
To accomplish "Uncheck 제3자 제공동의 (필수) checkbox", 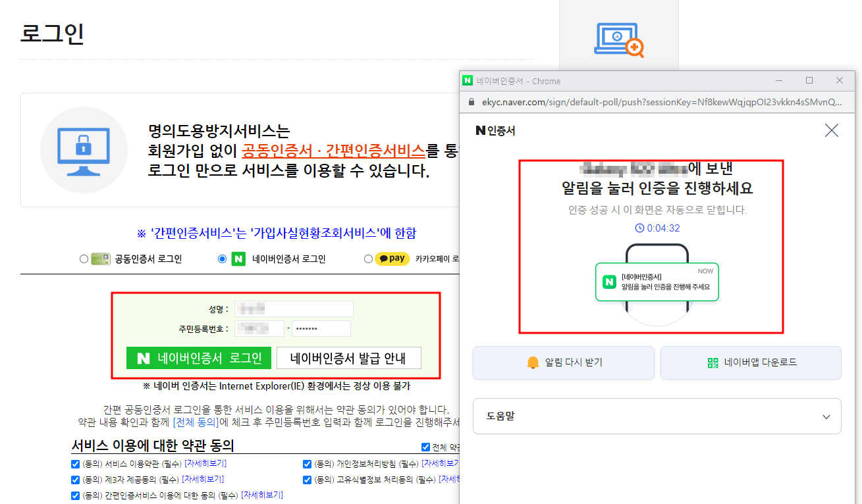I will 75,480.
